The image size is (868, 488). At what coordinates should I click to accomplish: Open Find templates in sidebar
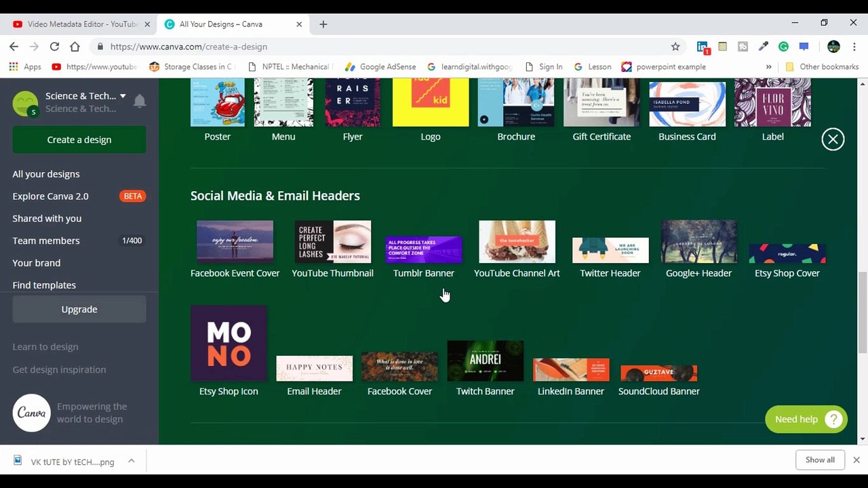[x=44, y=285]
